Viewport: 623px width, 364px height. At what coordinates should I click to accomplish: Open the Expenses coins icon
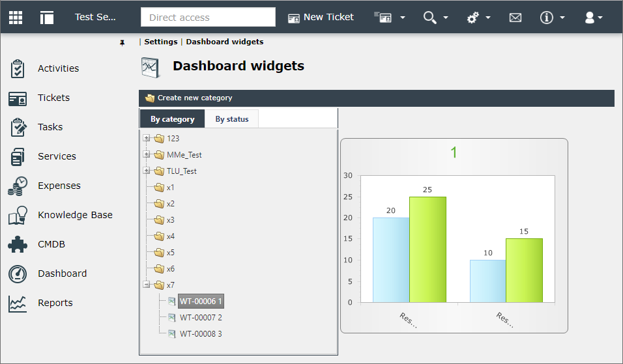pyautogui.click(x=18, y=186)
